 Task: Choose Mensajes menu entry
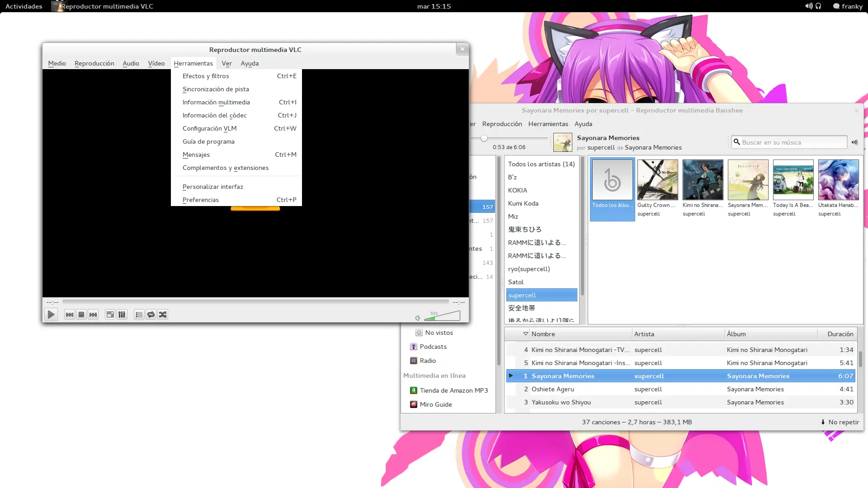(236, 155)
